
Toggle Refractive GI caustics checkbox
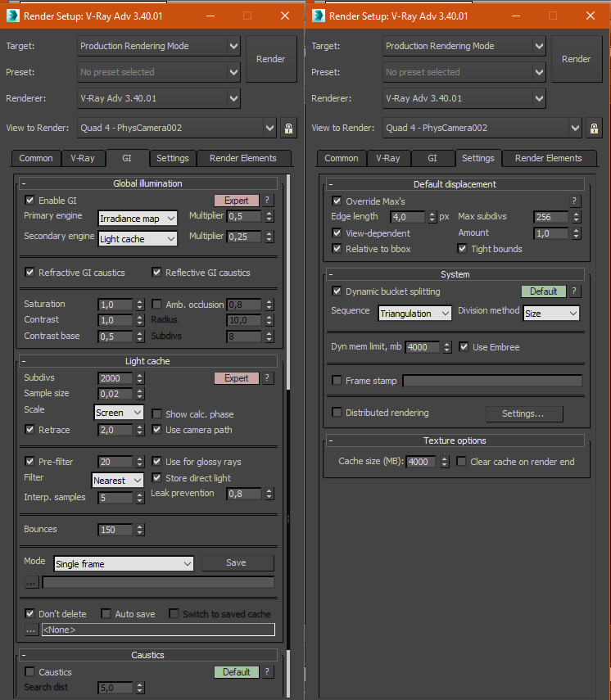pos(30,273)
